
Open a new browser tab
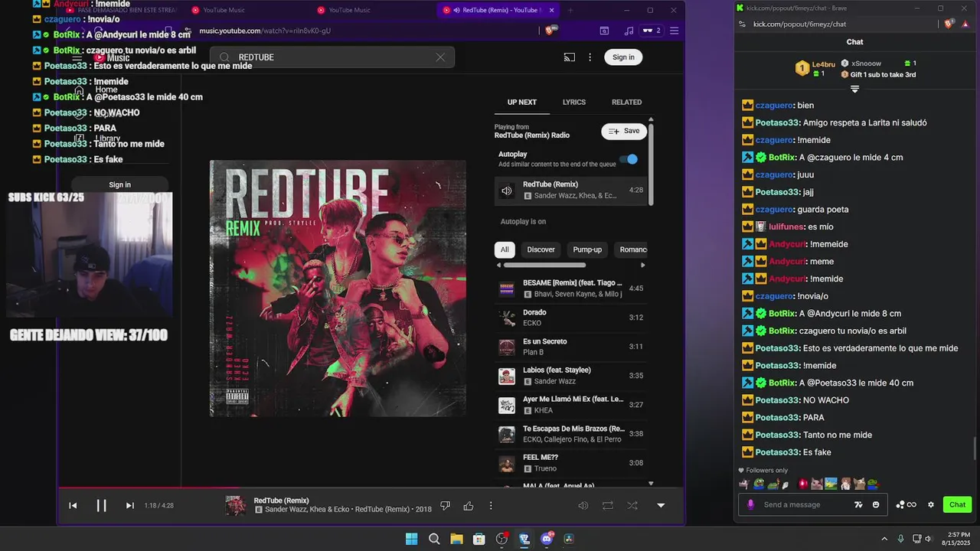click(570, 10)
